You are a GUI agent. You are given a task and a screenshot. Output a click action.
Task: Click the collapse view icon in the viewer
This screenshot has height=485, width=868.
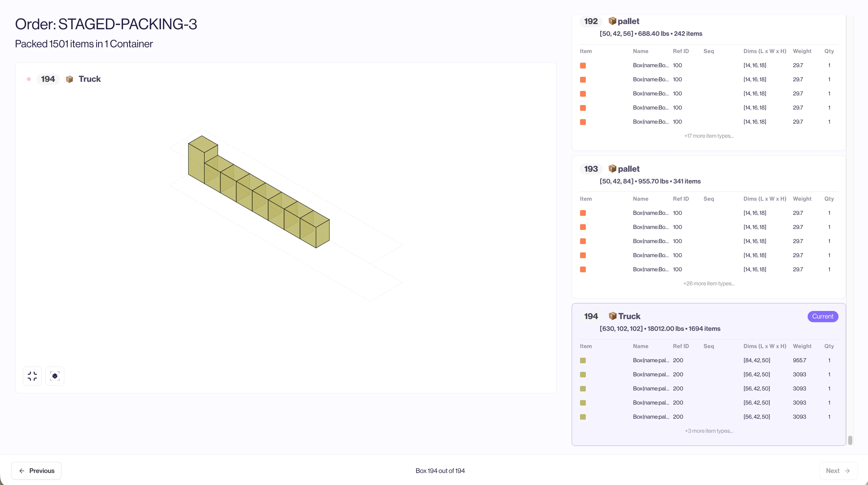coord(32,376)
